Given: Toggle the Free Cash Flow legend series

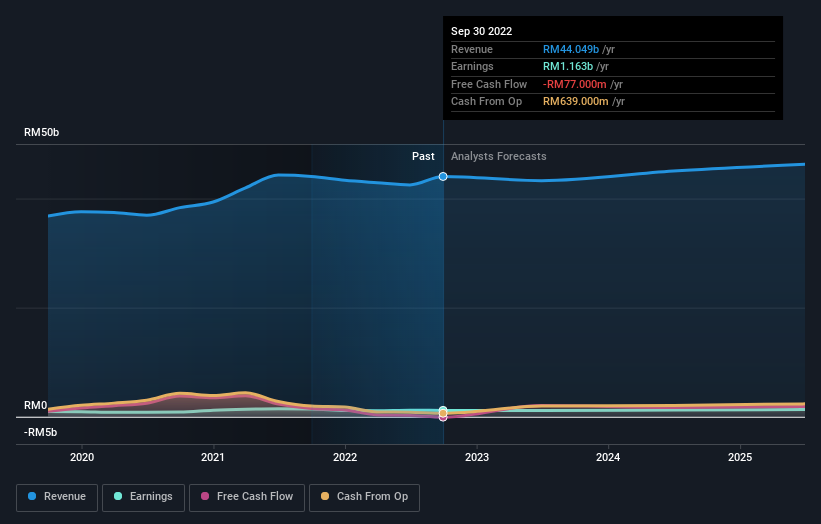Looking at the screenshot, I should [x=247, y=497].
